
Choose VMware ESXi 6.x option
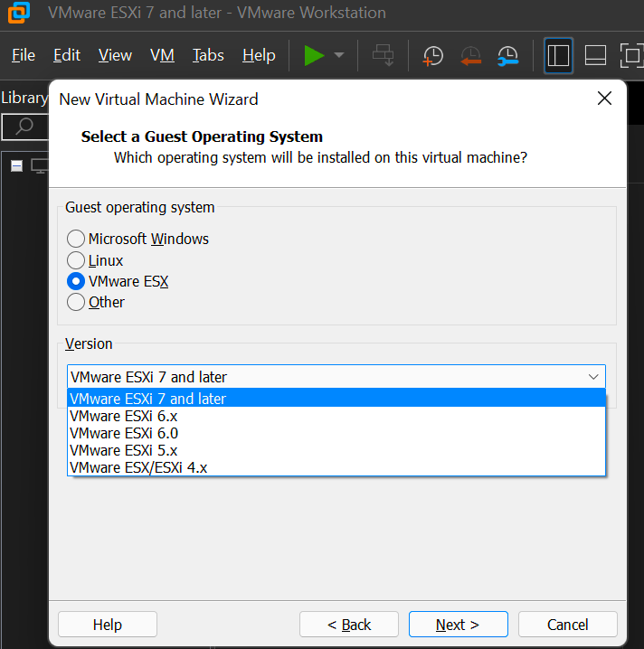tap(336, 416)
